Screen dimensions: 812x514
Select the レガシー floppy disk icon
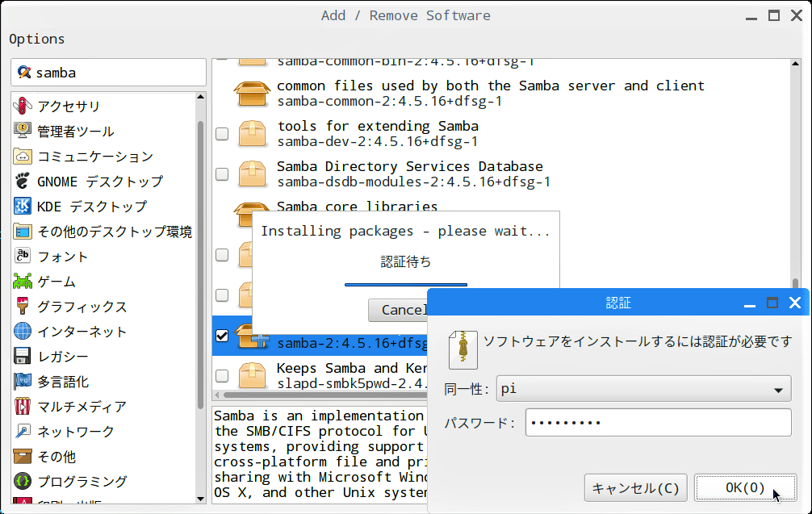[23, 356]
